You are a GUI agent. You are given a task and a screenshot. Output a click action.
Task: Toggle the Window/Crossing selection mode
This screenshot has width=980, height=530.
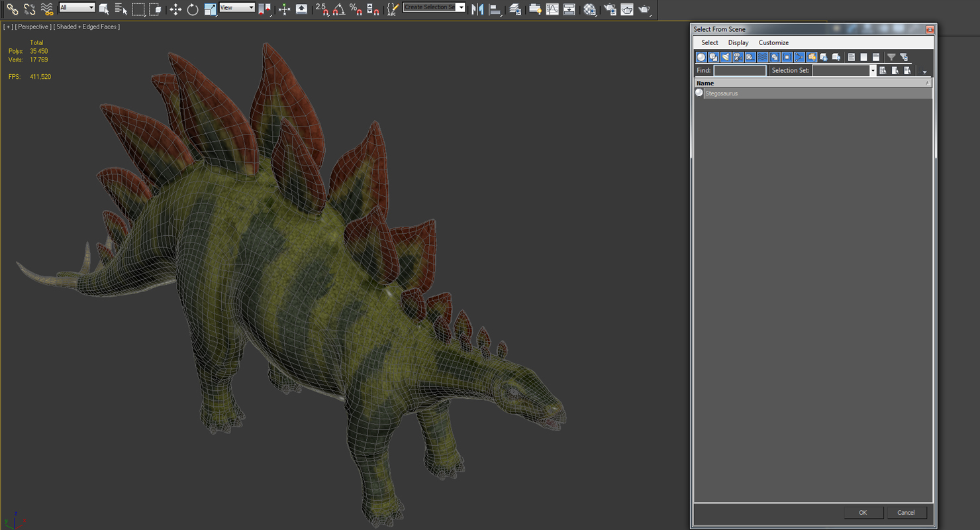pos(156,9)
